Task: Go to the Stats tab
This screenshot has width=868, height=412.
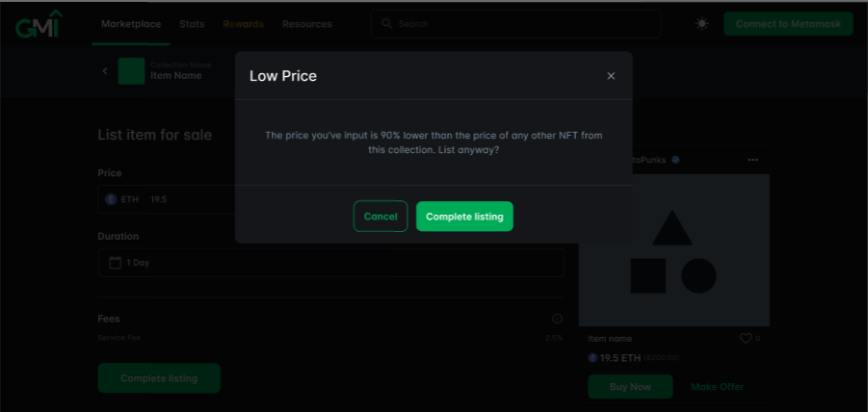Action: pos(192,24)
